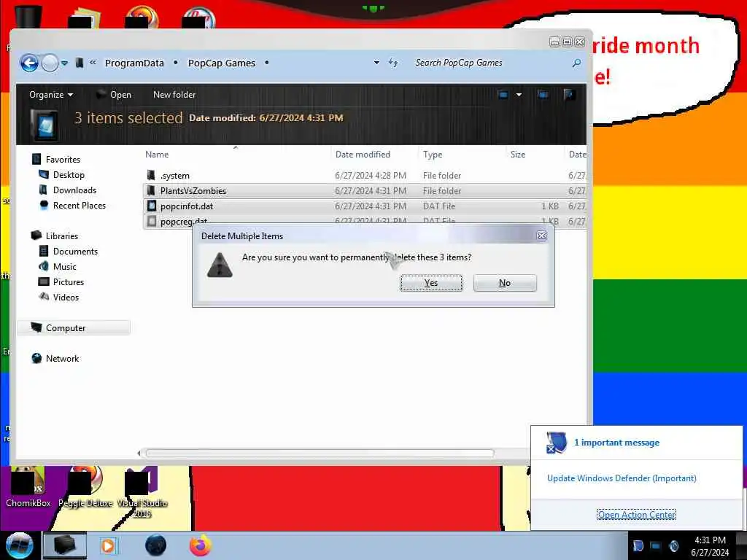Open the Videos library
Image resolution: width=747 pixels, height=560 pixels.
(66, 297)
